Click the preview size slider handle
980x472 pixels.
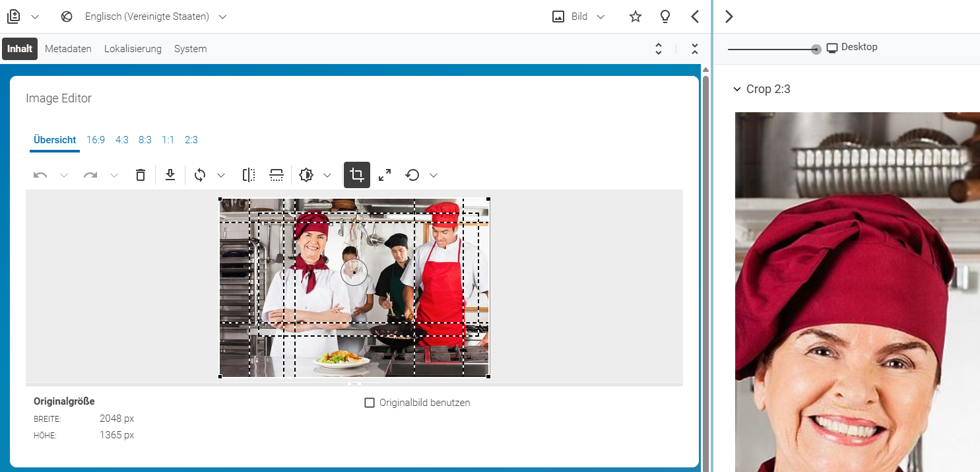click(816, 50)
